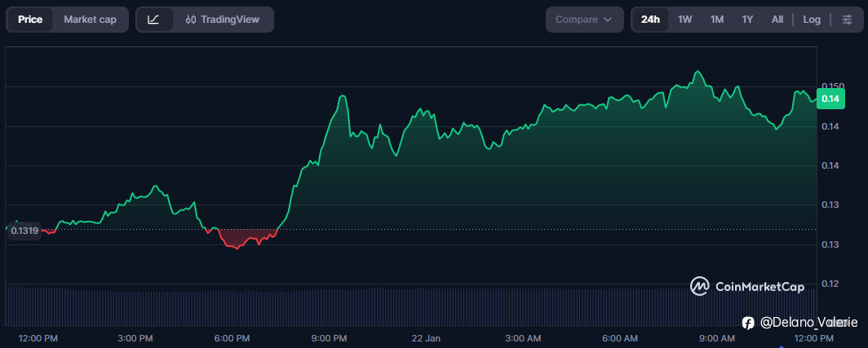Screen dimensions: 868x348
Task: Click the 9:00 PM time axis label
Action: coord(330,337)
